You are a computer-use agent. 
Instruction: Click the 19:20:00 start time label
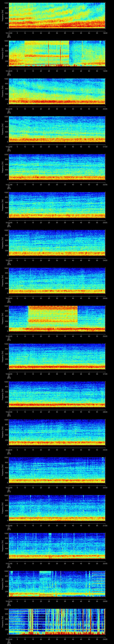click(x=9, y=147)
